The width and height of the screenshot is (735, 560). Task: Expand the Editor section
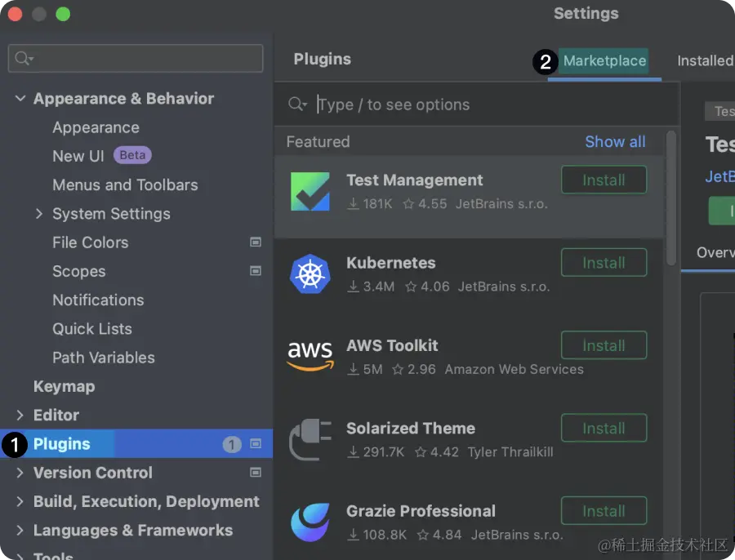(x=20, y=415)
